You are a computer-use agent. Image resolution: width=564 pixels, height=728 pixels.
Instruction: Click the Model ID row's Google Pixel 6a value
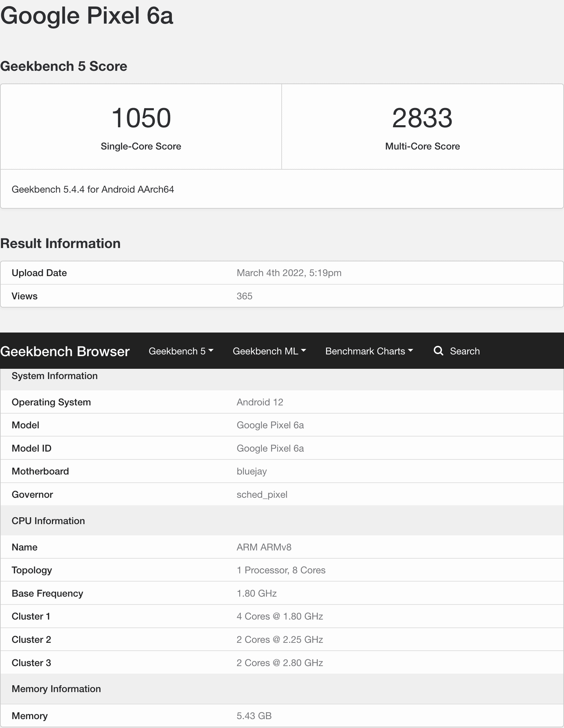coord(270,448)
